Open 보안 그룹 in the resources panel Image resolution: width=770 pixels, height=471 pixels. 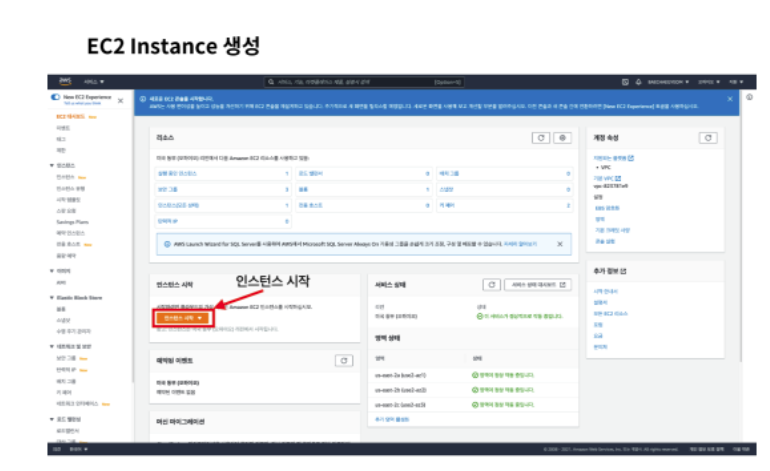pos(167,190)
